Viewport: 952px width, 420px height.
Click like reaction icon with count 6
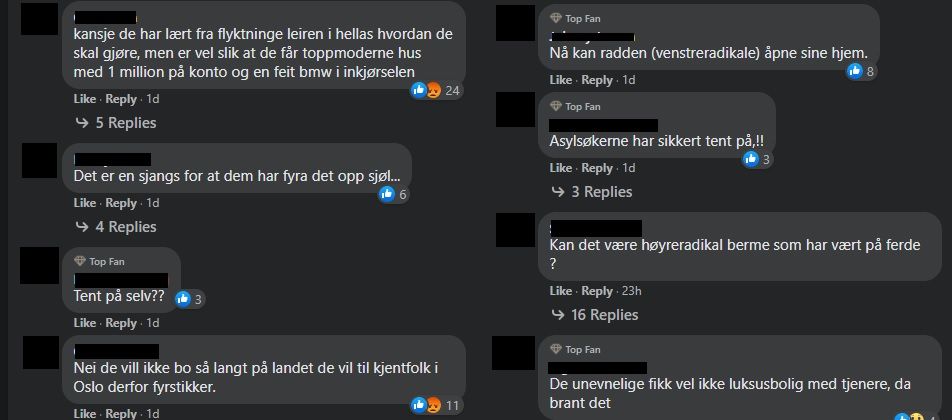click(387, 194)
